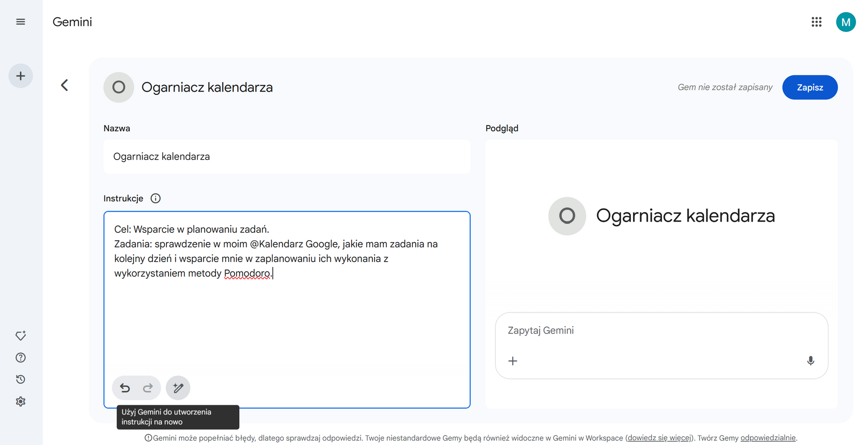Redo the instruction edit
This screenshot has height=445, width=868.
148,388
